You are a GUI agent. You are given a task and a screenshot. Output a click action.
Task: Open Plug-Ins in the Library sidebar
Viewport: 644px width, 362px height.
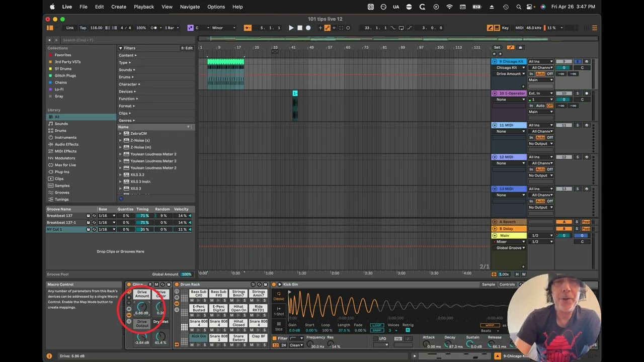pos(62,172)
